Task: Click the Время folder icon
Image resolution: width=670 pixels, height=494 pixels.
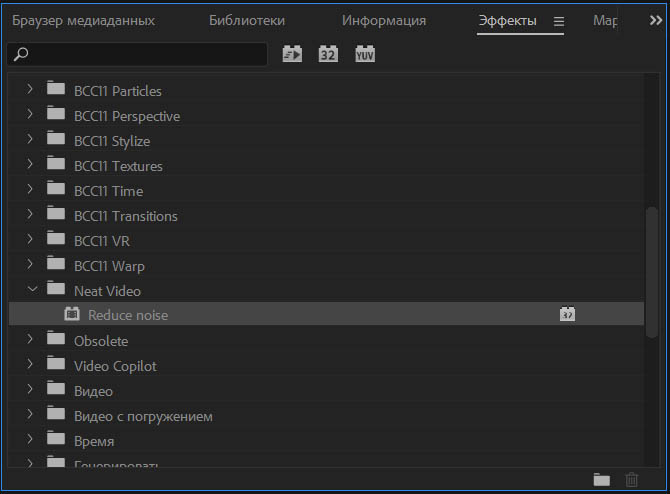Action: (56, 438)
